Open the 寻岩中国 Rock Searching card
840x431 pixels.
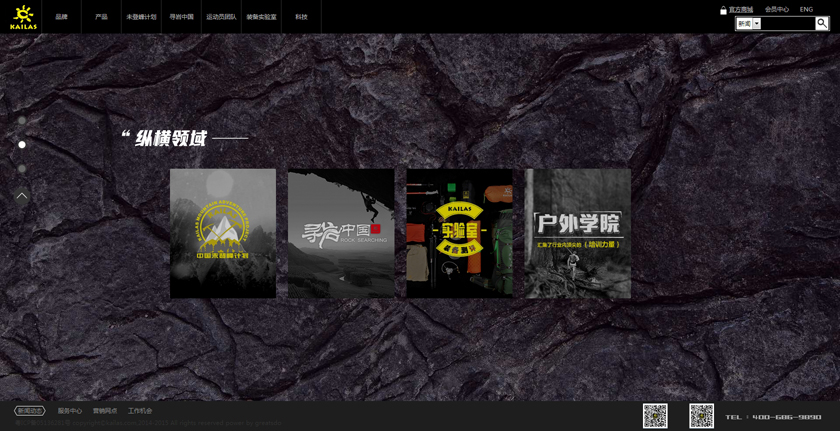[x=341, y=233]
